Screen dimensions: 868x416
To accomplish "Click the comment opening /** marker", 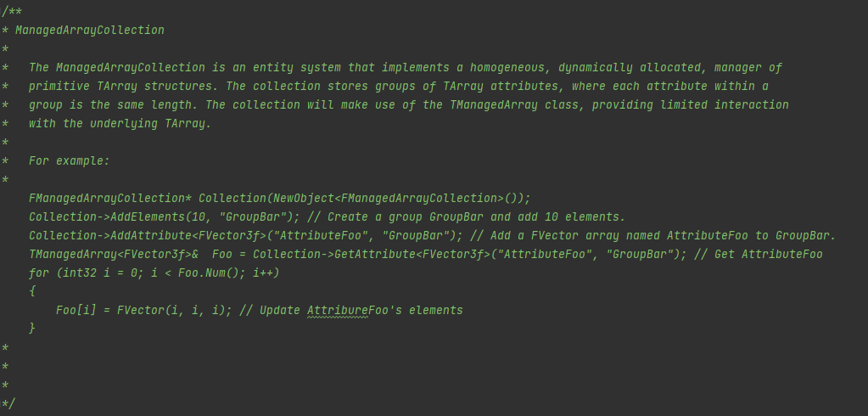I will [12, 12].
